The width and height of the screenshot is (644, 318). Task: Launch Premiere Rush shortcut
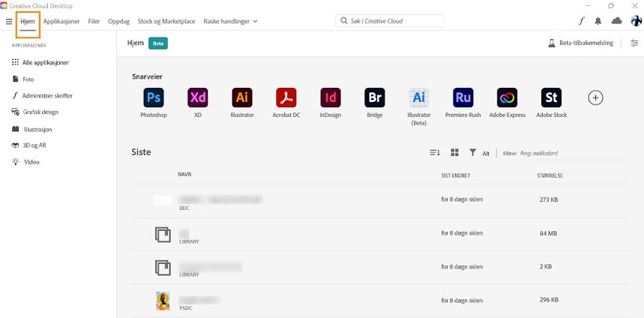click(x=463, y=103)
